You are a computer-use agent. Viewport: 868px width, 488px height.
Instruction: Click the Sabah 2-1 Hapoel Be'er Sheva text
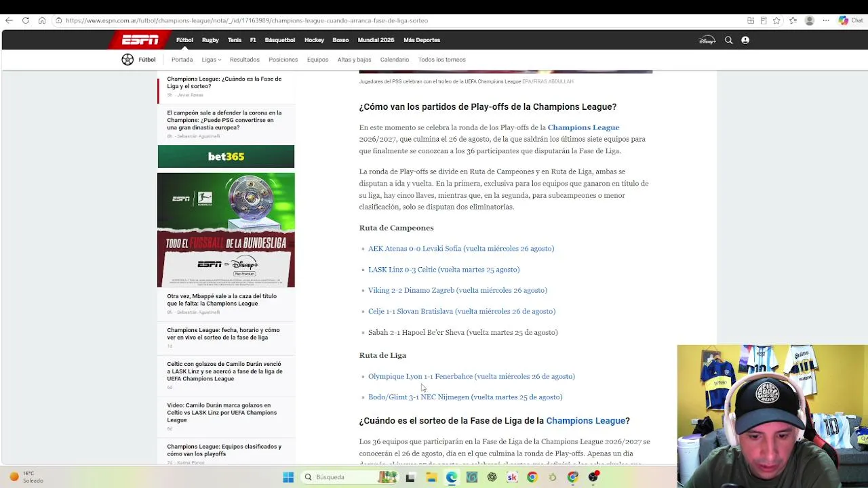pos(463,333)
